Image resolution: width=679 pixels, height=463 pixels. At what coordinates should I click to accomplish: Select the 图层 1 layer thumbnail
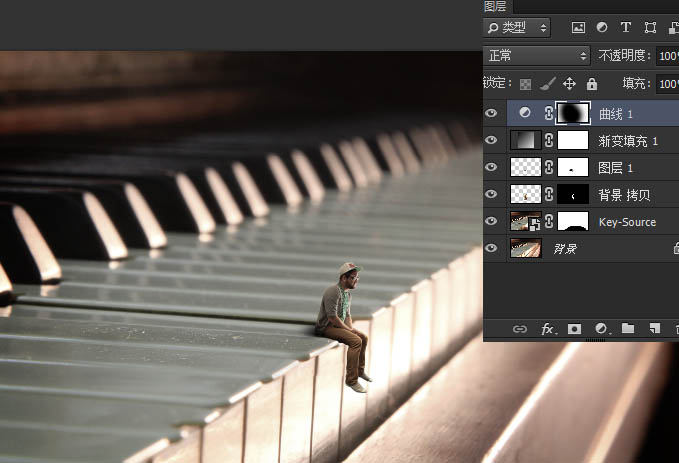(526, 167)
